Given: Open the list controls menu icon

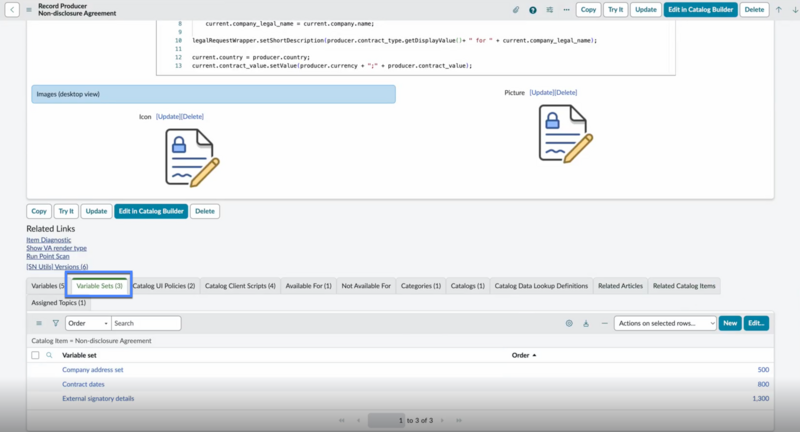Looking at the screenshot, I should [x=39, y=323].
